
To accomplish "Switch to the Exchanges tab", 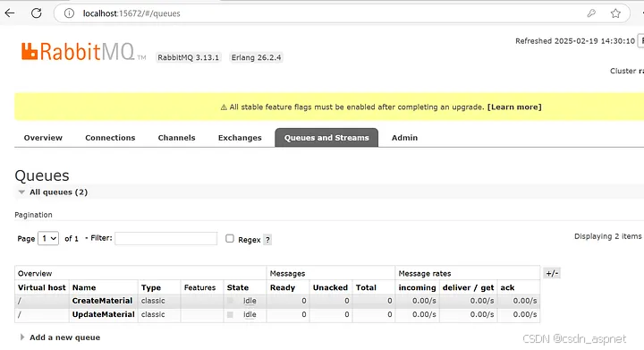I will click(x=240, y=138).
